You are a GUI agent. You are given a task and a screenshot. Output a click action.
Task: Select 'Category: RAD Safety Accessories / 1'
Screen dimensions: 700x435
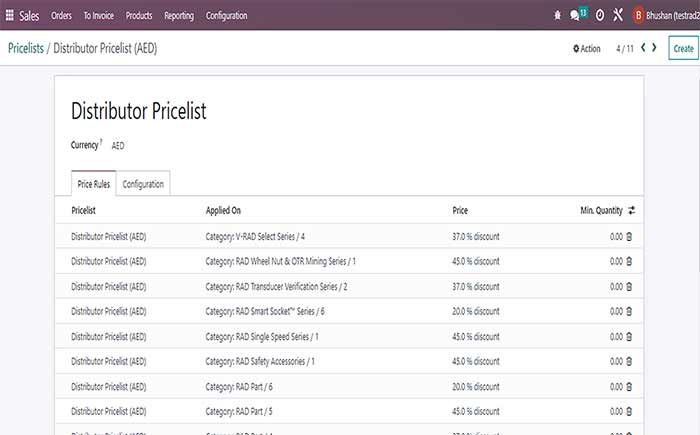coord(260,361)
